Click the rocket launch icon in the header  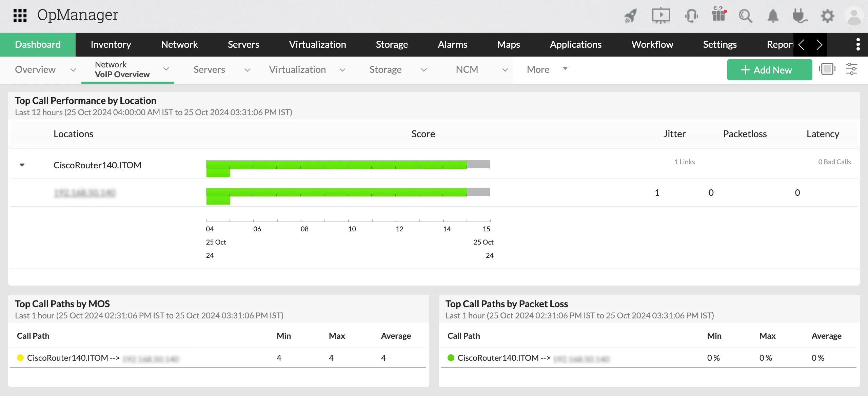(630, 16)
